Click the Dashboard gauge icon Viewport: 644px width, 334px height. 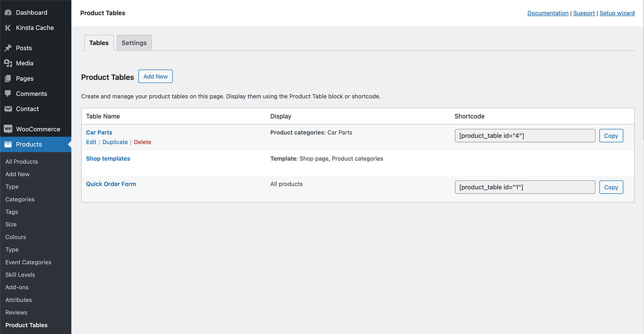click(x=8, y=13)
